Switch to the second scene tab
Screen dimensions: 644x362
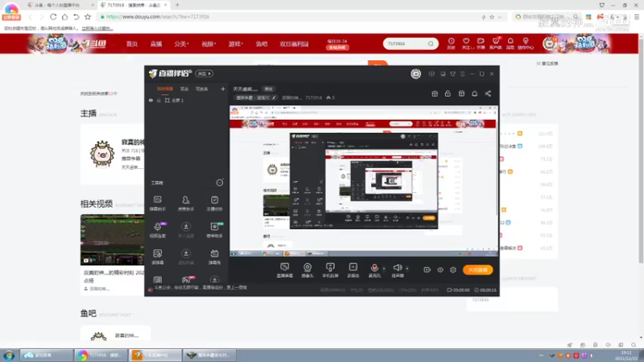[x=184, y=89]
